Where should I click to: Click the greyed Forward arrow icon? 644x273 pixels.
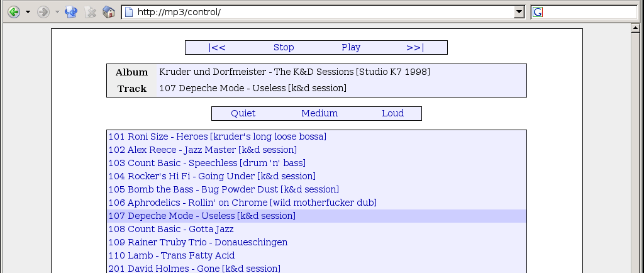pos(43,12)
